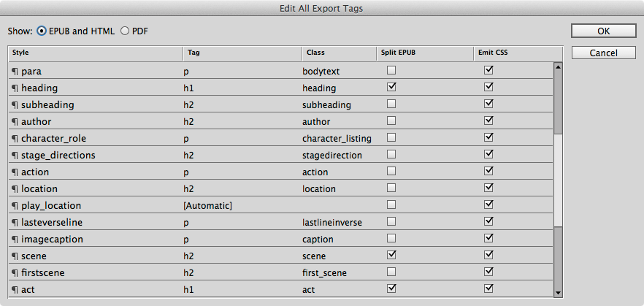Click the paragraph icon beside act style
The width and height of the screenshot is (644, 306).
pyautogui.click(x=15, y=290)
